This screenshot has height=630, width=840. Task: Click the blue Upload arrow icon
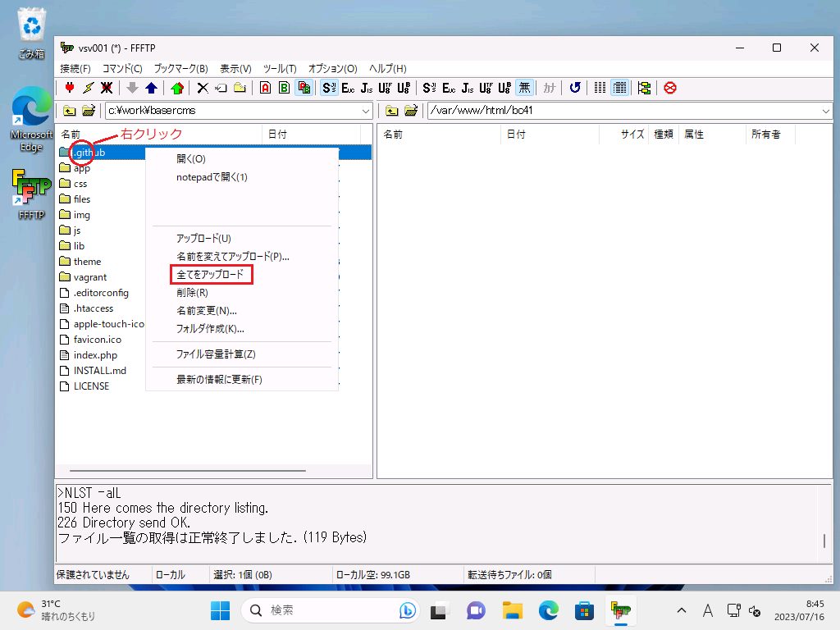151,88
